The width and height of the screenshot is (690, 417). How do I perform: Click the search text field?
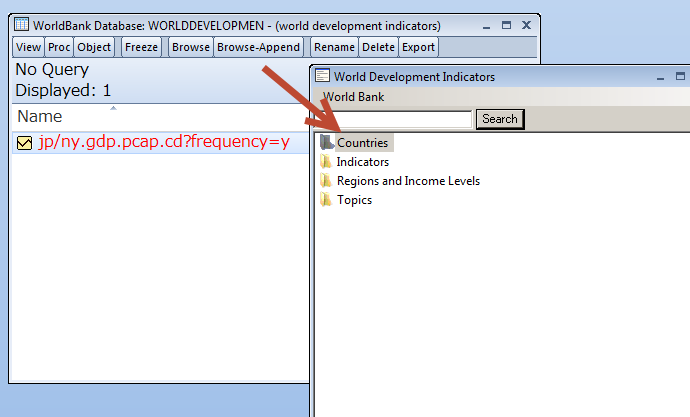point(393,119)
